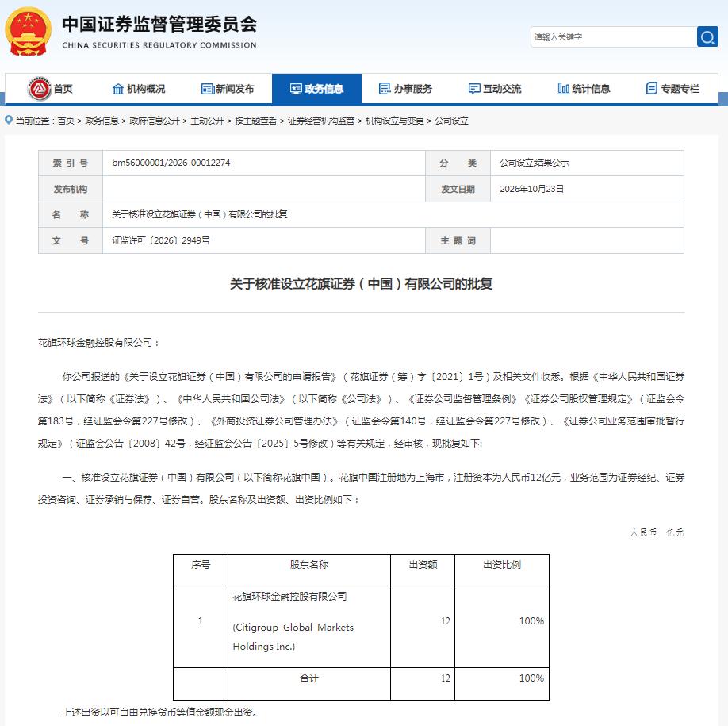728x726 pixels.
Task: Click the building icon beside 机构概况
Action: (118, 89)
